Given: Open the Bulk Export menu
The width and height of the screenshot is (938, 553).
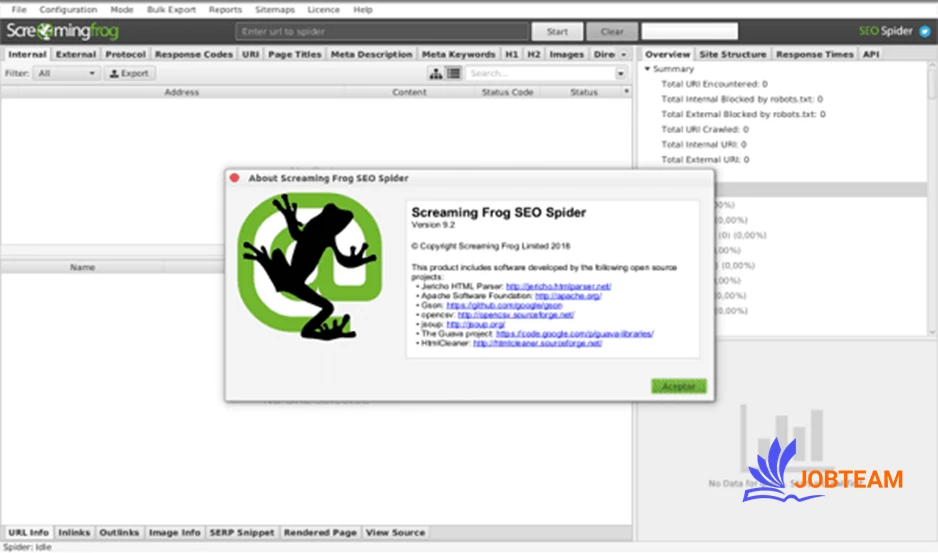Looking at the screenshot, I should point(171,9).
